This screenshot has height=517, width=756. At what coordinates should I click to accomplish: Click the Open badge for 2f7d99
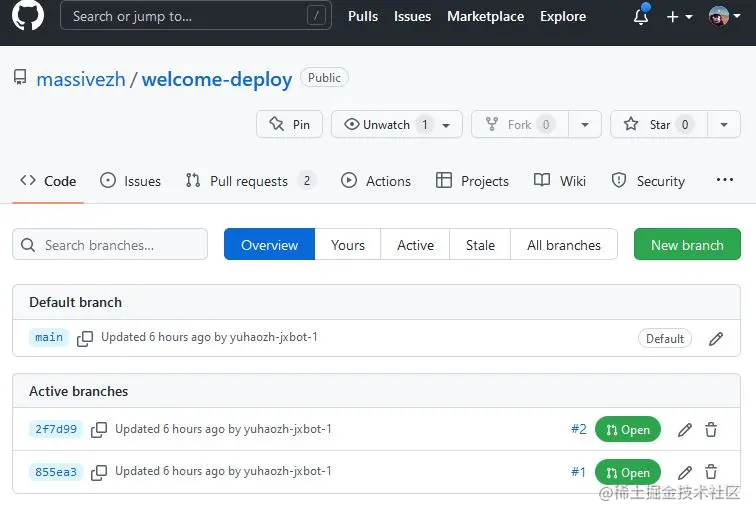628,429
